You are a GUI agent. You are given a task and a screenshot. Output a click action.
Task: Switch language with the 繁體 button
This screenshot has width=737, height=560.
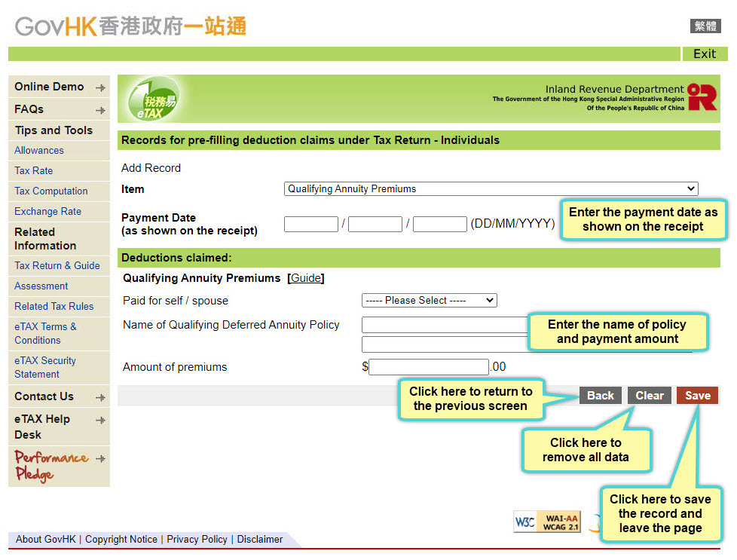[x=705, y=26]
